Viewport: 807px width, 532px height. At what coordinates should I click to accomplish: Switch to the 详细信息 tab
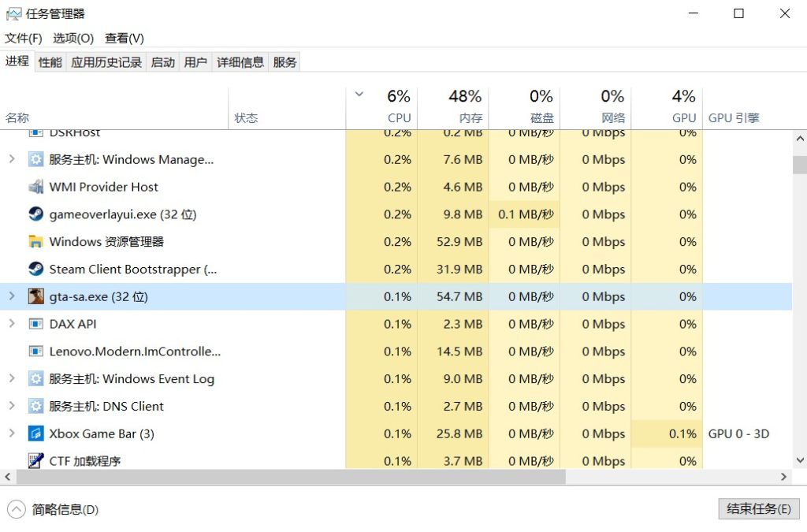click(240, 62)
